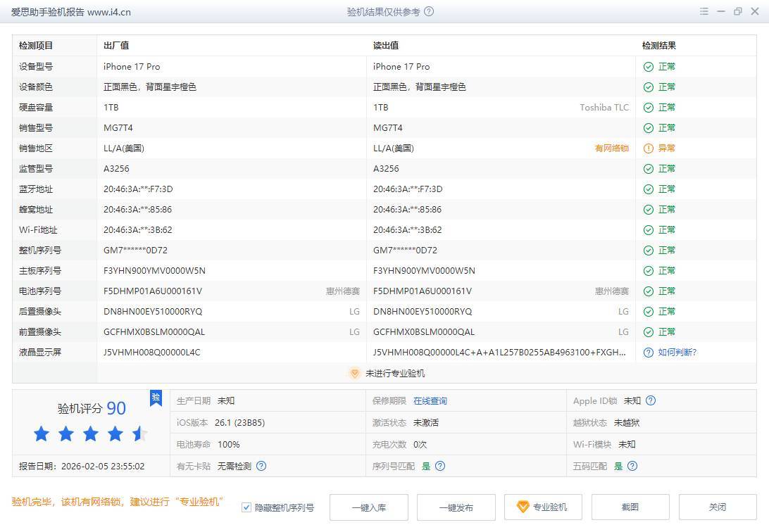Click the blue 验 badge on score panel
This screenshot has height=532, width=769.
(x=156, y=398)
